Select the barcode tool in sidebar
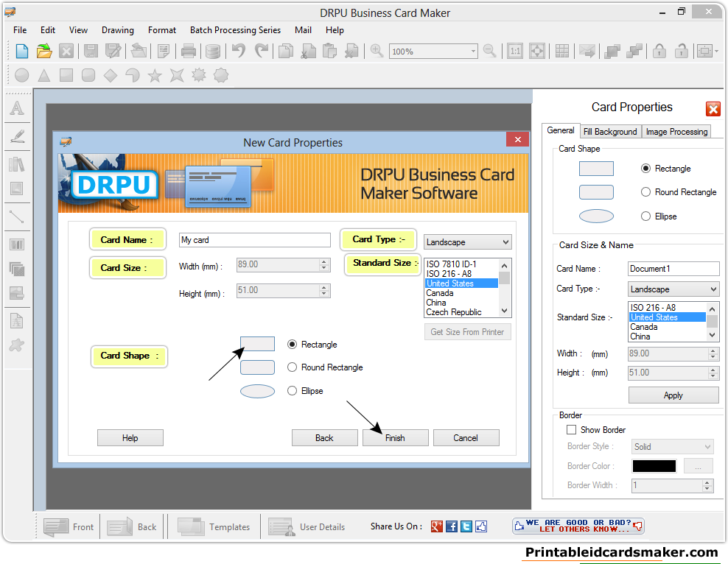The image size is (728, 564). coord(17,244)
